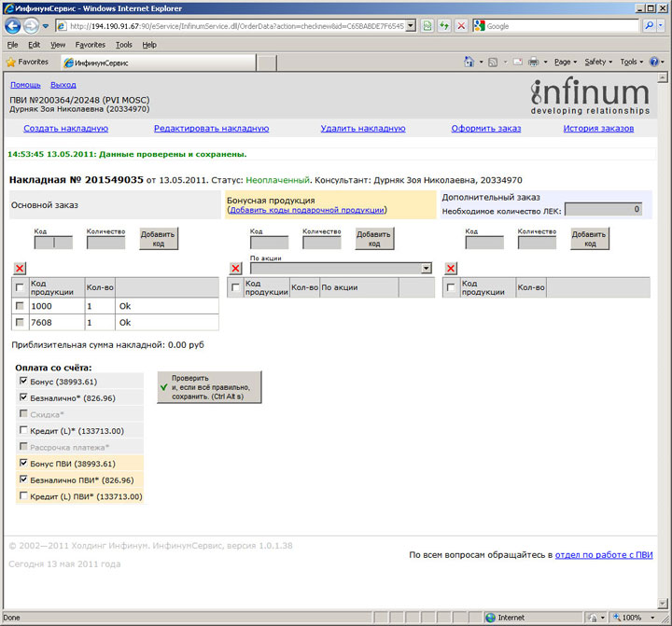
Task: Click Добавить код button under Основной заказ
Action: pyautogui.click(x=158, y=239)
